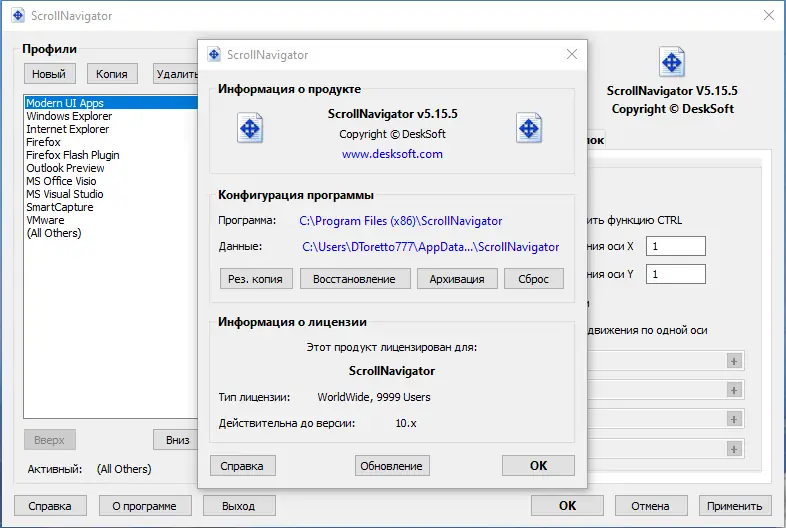Click the Восстановление button
This screenshot has height=528, width=786.
[x=355, y=279]
